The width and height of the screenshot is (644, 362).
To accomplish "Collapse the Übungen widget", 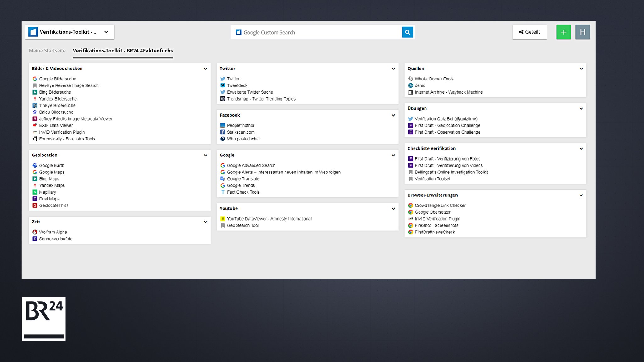I will pos(581,108).
